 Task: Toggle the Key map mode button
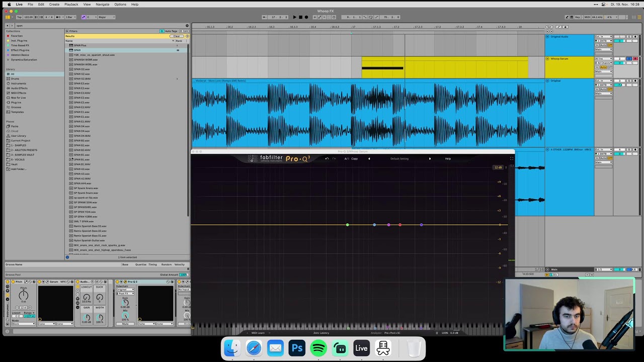[x=578, y=17]
